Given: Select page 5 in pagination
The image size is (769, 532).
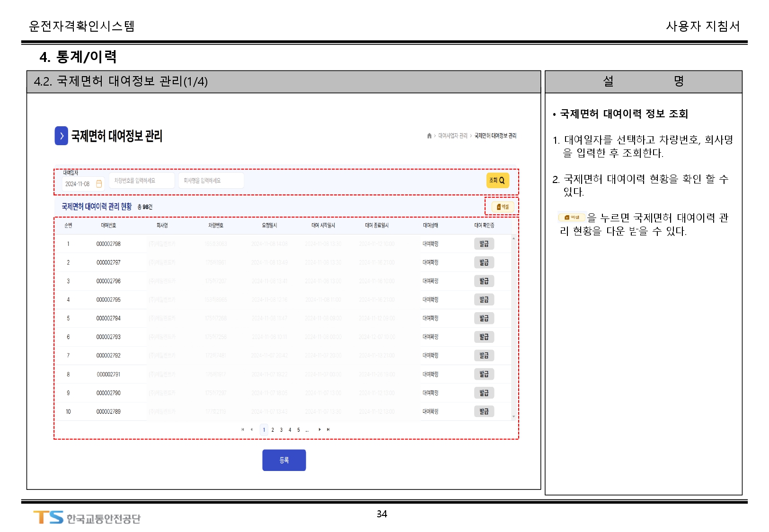Looking at the screenshot, I should point(298,430).
